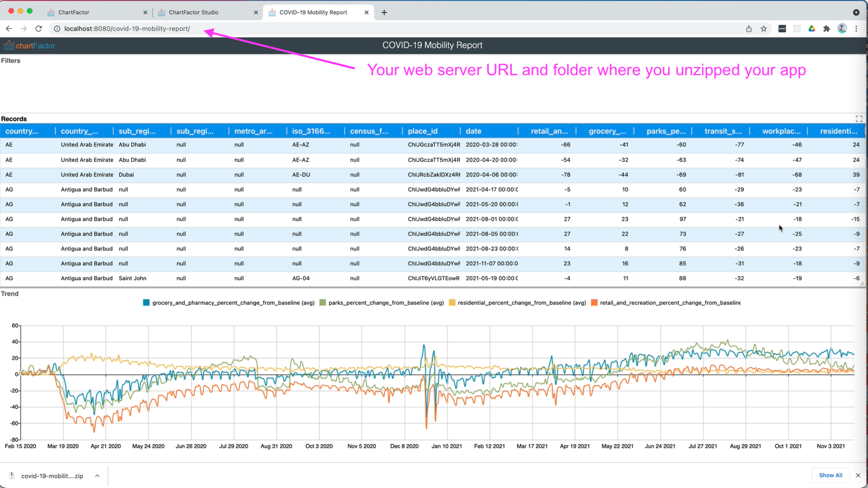Toggle the grocery_and_pharmacy legend series swatch

[146, 303]
